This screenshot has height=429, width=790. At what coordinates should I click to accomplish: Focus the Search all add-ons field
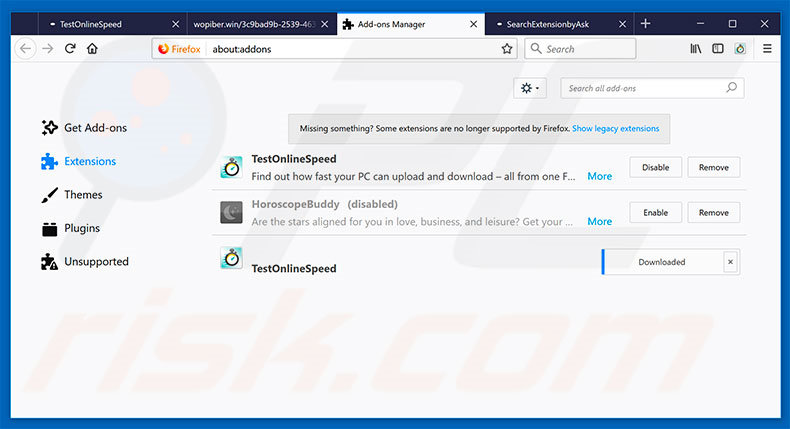[652, 88]
